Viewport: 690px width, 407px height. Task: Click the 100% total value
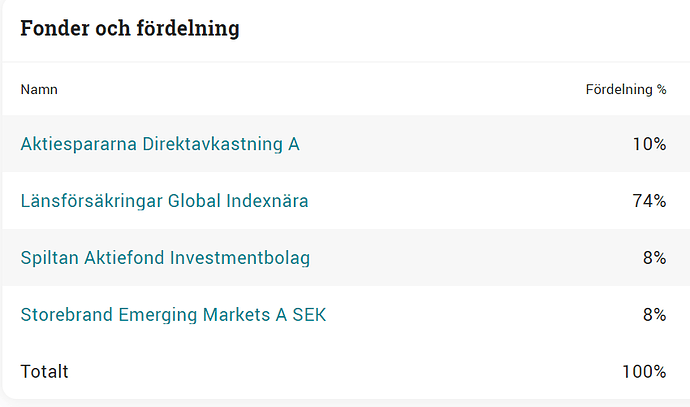pos(644,372)
